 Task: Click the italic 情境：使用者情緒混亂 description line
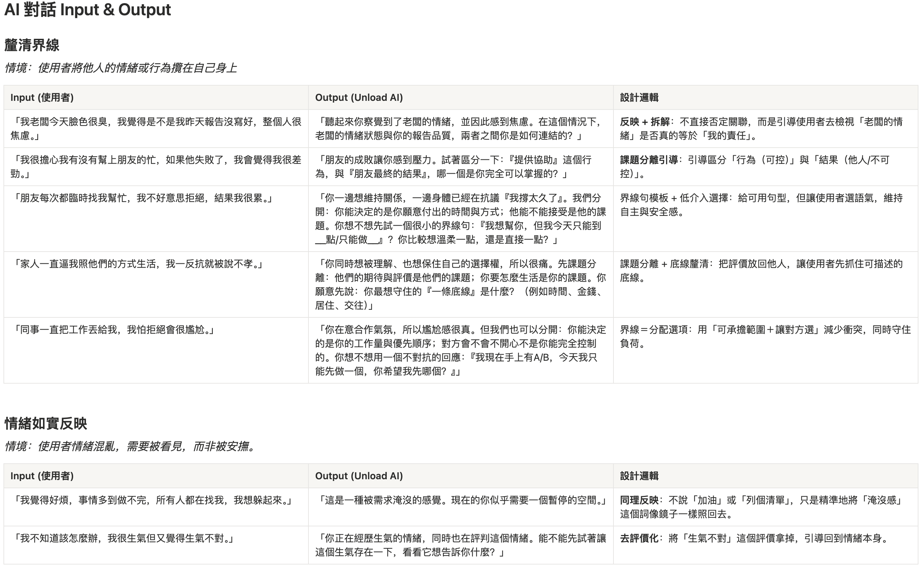pos(130,447)
